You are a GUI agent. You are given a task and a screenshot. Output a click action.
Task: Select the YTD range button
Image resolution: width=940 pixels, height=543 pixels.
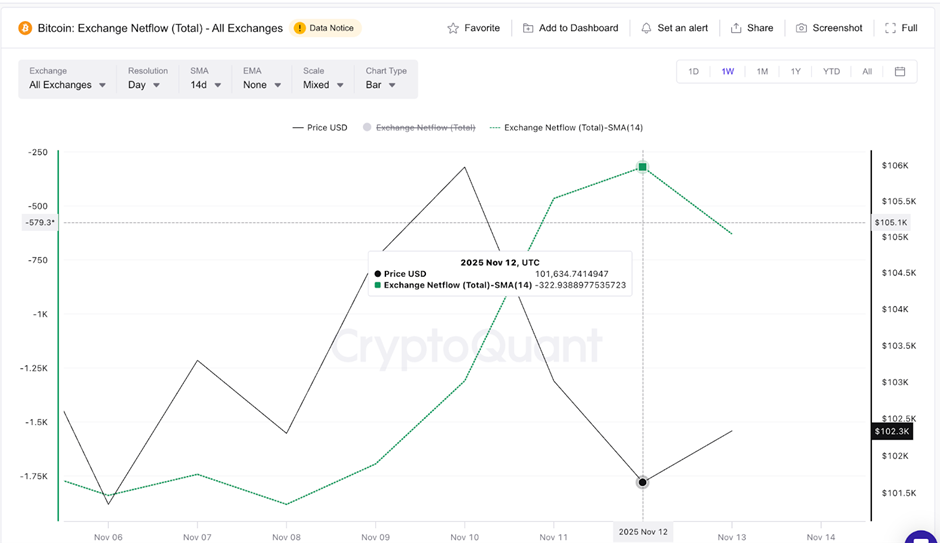(x=831, y=71)
